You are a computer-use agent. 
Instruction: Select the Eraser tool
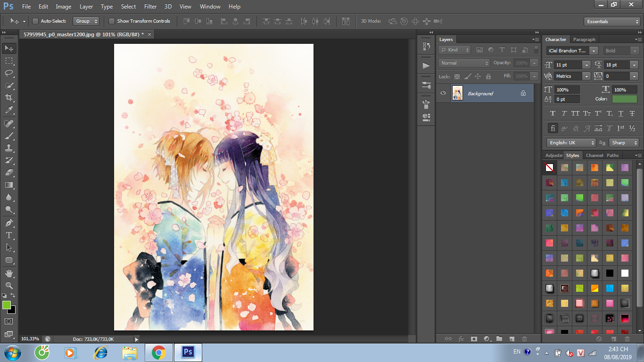point(9,173)
